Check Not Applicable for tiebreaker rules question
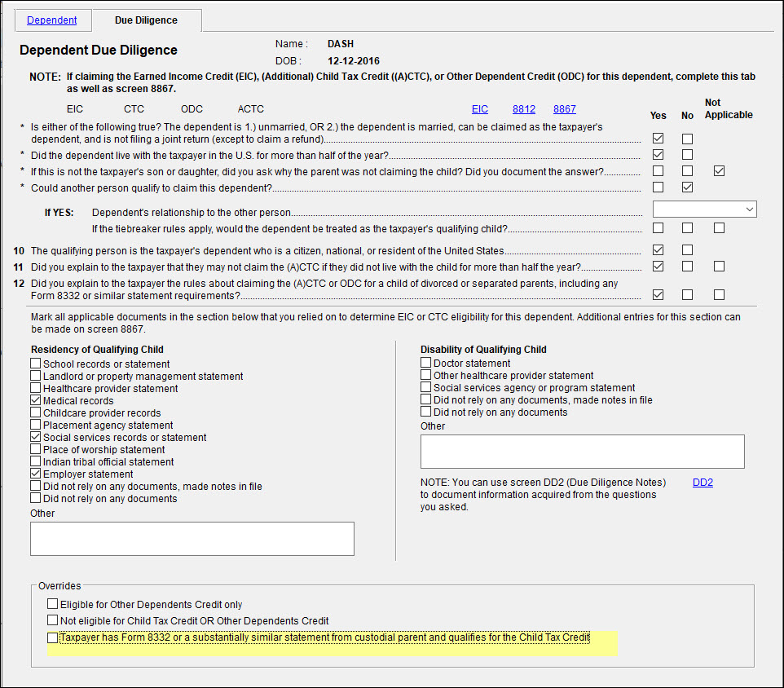 click(x=719, y=228)
